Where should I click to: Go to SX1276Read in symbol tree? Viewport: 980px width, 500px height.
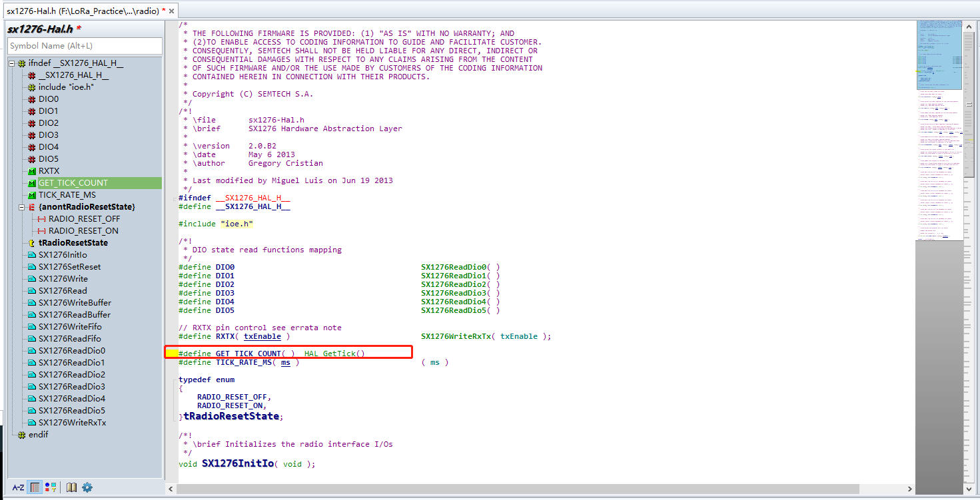click(62, 291)
